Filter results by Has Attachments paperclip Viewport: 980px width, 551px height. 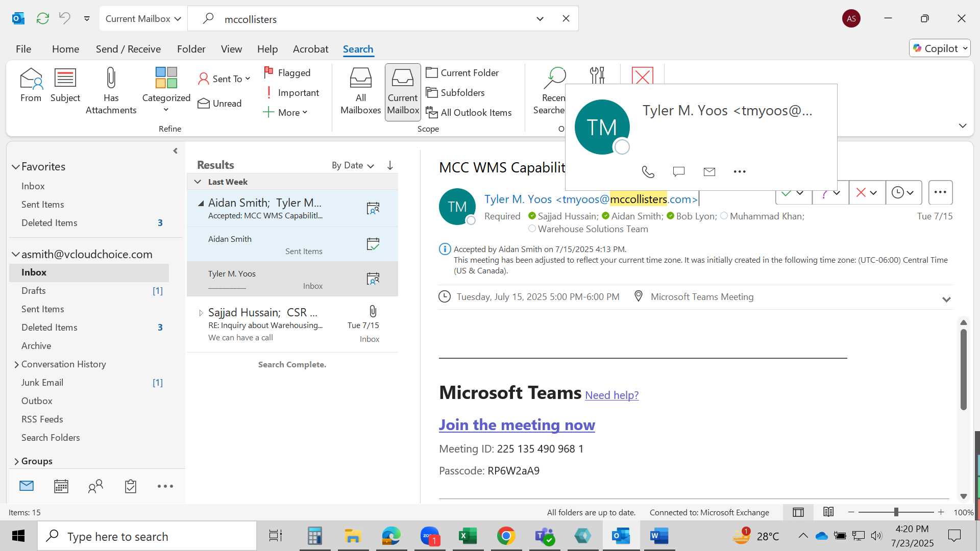[111, 91]
